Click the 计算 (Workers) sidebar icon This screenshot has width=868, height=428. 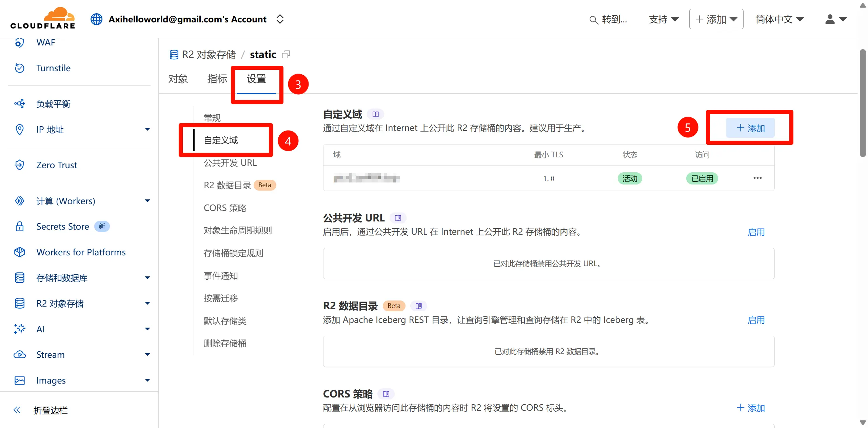20,201
